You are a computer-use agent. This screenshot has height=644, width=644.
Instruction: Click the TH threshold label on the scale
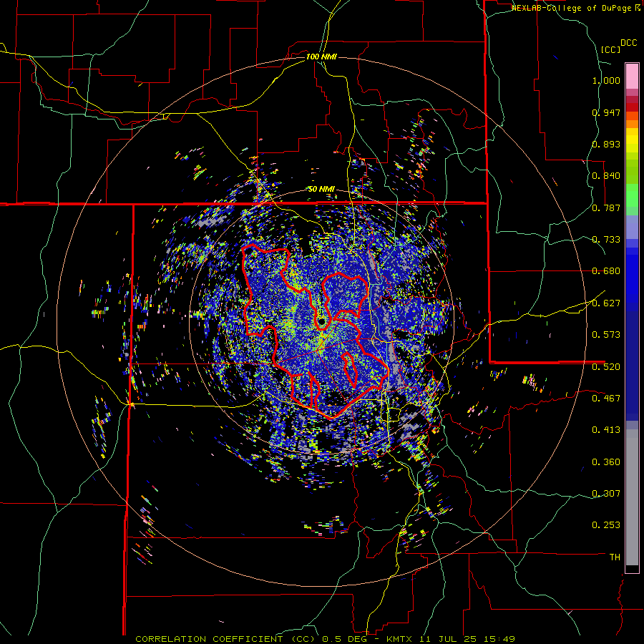pos(615,557)
